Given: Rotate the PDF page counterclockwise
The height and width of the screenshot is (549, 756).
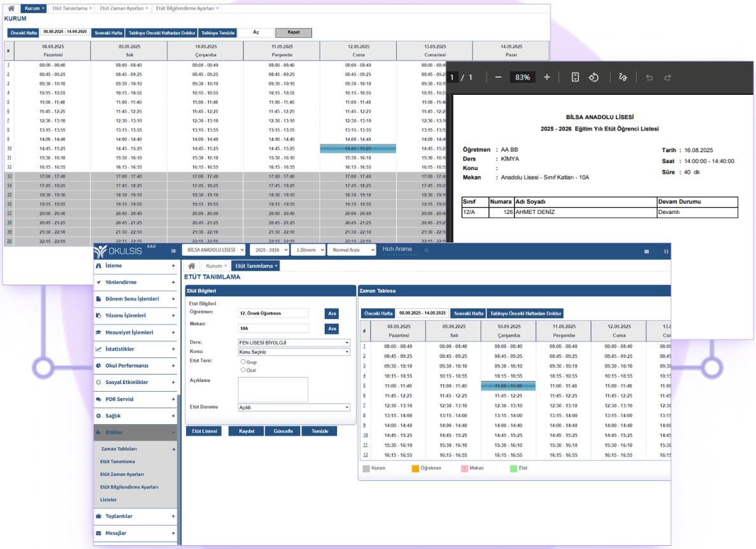Looking at the screenshot, I should (594, 77).
